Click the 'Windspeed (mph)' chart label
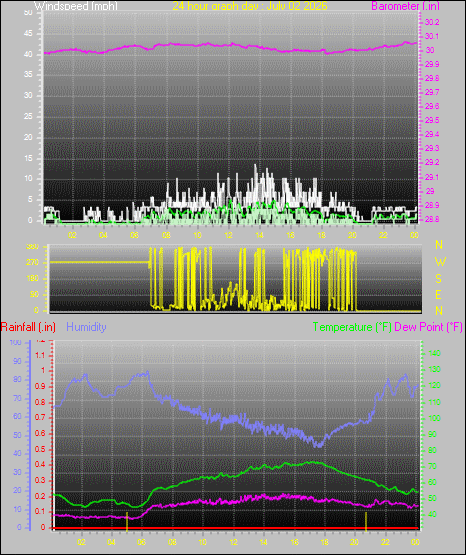Image resolution: width=466 pixels, height=555 pixels. click(x=75, y=6)
